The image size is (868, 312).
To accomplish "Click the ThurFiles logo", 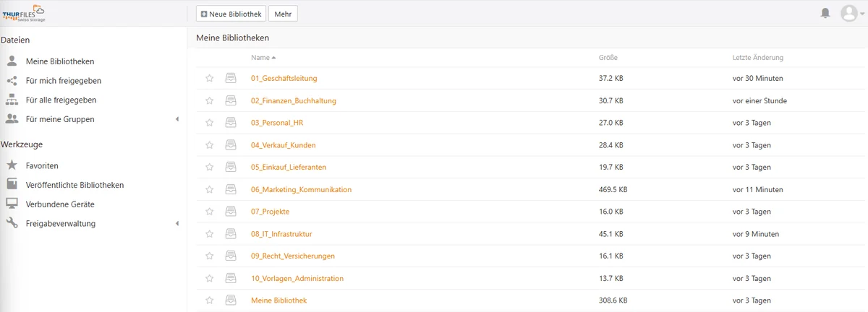I will click(24, 12).
